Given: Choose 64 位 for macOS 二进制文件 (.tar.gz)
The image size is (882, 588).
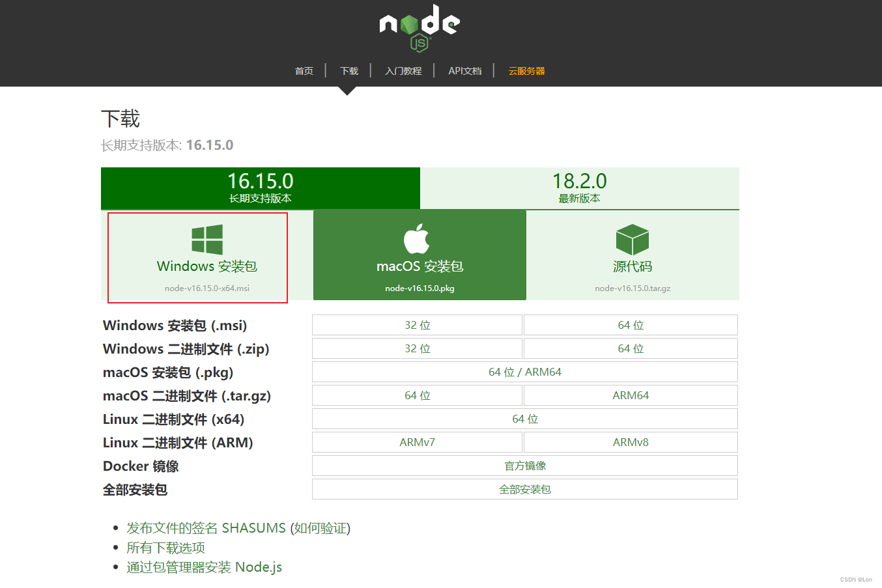Looking at the screenshot, I should (417, 395).
